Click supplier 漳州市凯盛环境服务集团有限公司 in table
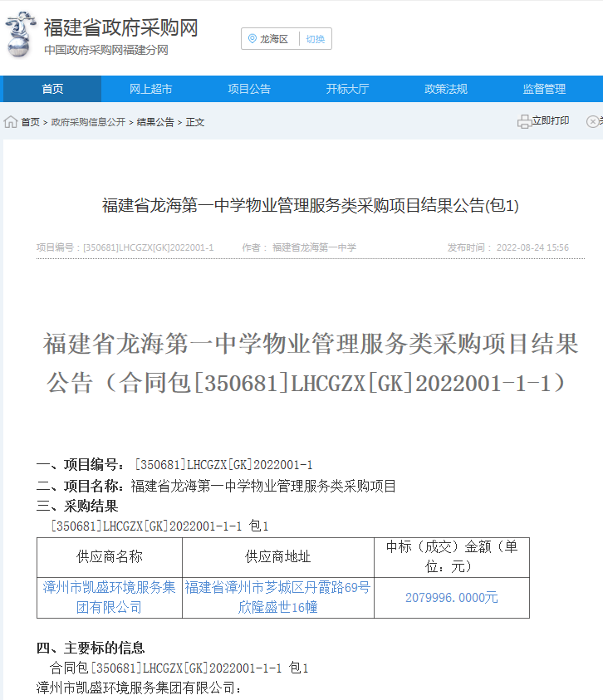 (x=110, y=597)
